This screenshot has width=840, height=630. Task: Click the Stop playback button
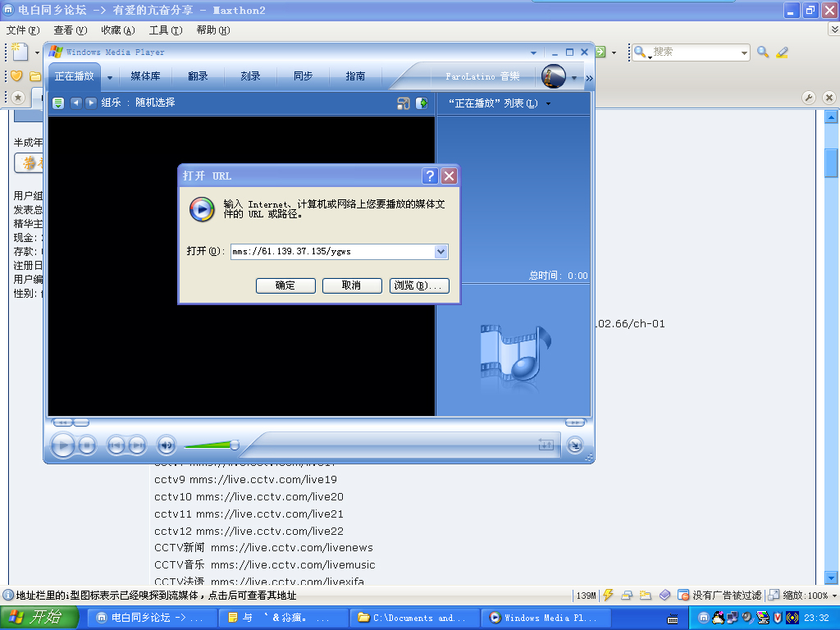pyautogui.click(x=88, y=445)
